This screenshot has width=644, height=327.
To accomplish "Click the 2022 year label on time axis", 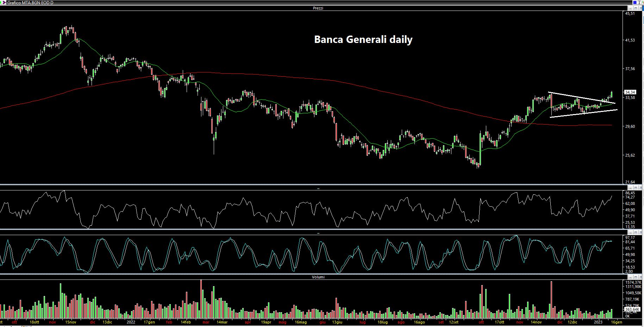I will coord(131,322).
